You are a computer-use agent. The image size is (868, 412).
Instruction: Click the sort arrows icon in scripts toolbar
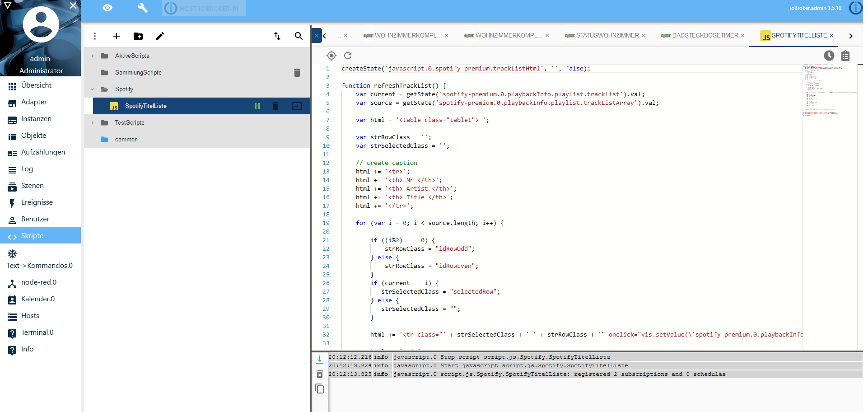tap(277, 36)
